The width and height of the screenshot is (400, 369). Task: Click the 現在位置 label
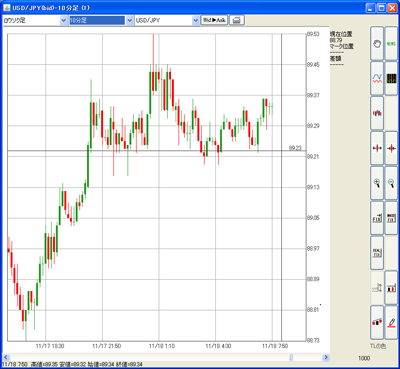pos(341,34)
